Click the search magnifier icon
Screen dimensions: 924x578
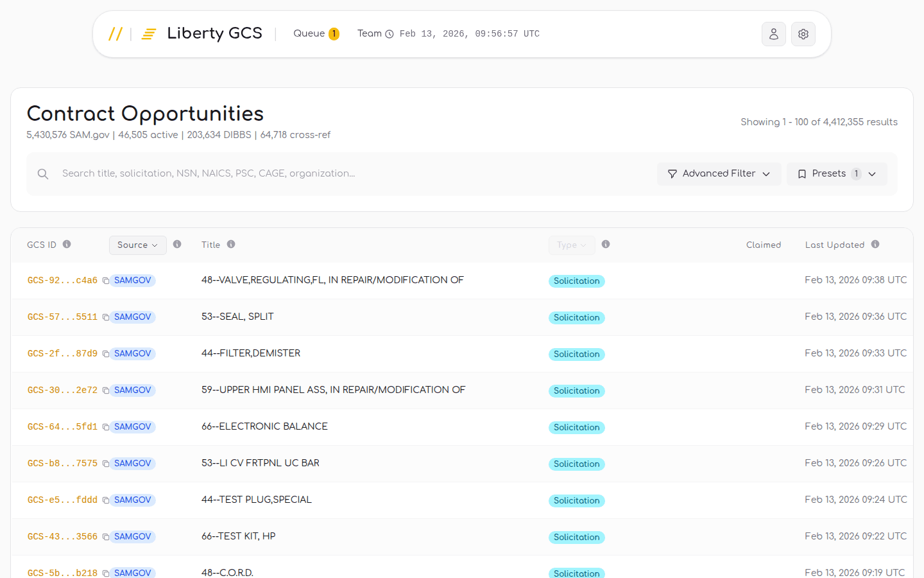[42, 173]
